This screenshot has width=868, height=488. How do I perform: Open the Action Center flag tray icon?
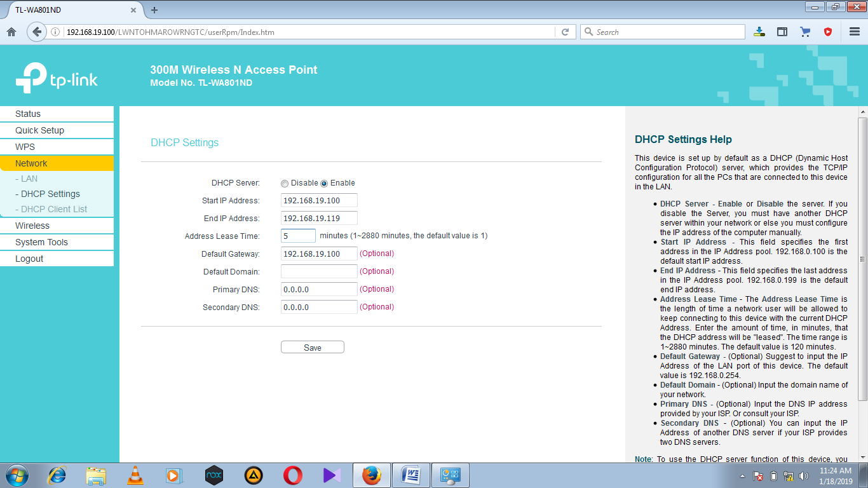[758, 475]
